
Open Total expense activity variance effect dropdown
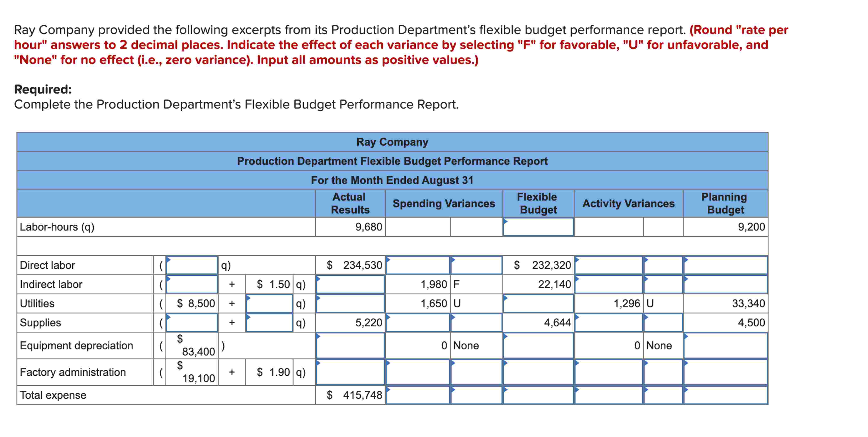tap(663, 395)
